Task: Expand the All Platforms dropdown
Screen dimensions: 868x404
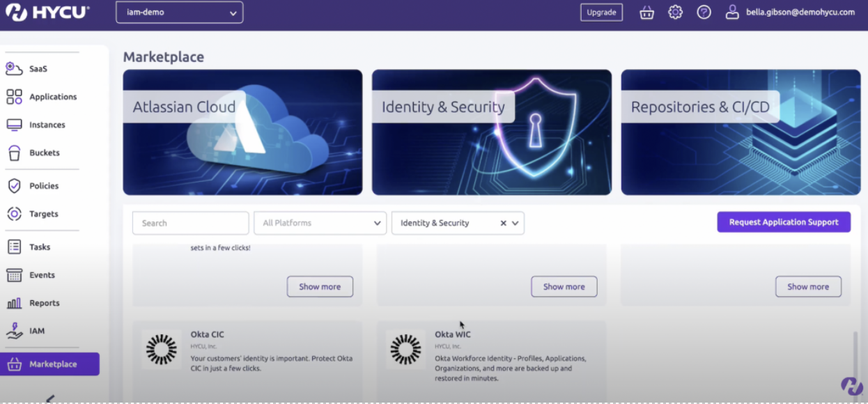Action: point(320,223)
